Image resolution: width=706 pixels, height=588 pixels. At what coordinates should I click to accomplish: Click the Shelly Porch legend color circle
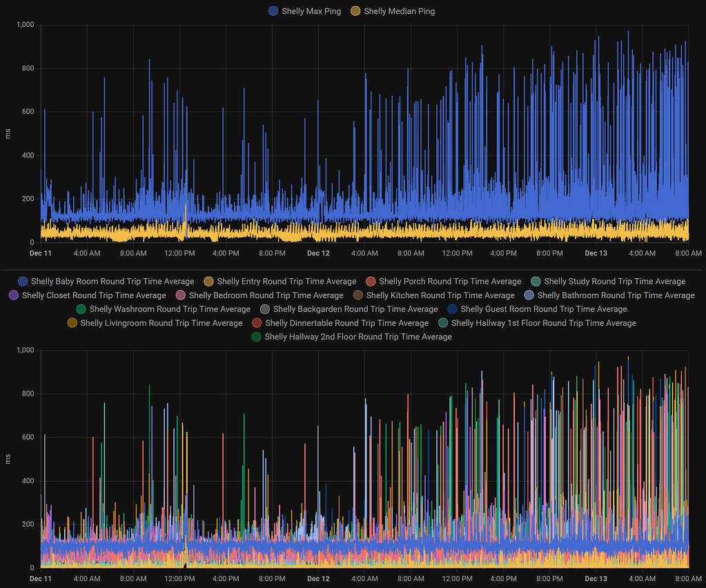[371, 282]
